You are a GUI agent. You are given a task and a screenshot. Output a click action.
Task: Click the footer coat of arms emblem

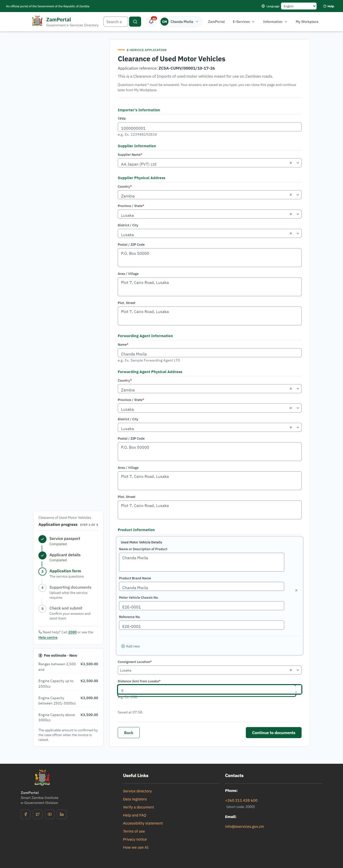tap(42, 778)
